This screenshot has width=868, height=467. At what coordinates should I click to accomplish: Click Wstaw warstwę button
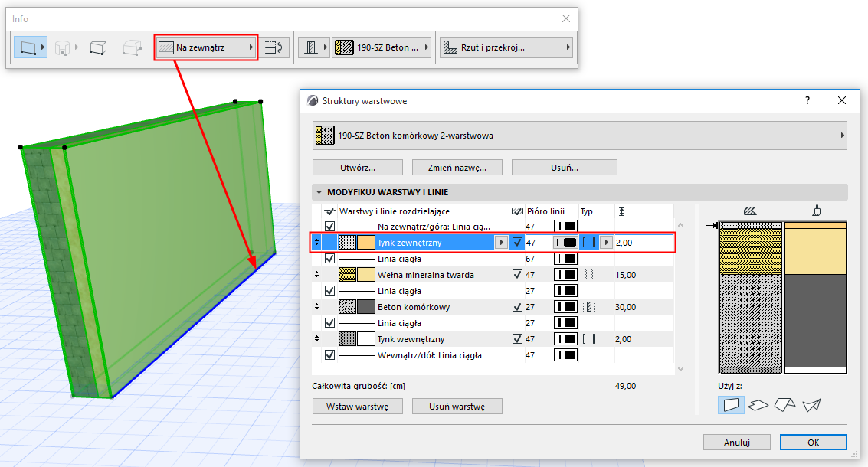(358, 406)
